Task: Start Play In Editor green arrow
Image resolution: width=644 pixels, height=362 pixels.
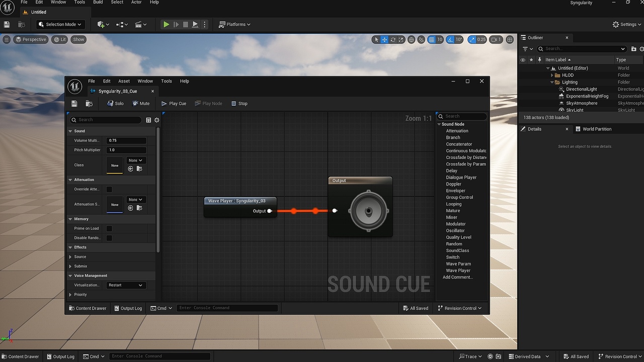Action: 166,24
